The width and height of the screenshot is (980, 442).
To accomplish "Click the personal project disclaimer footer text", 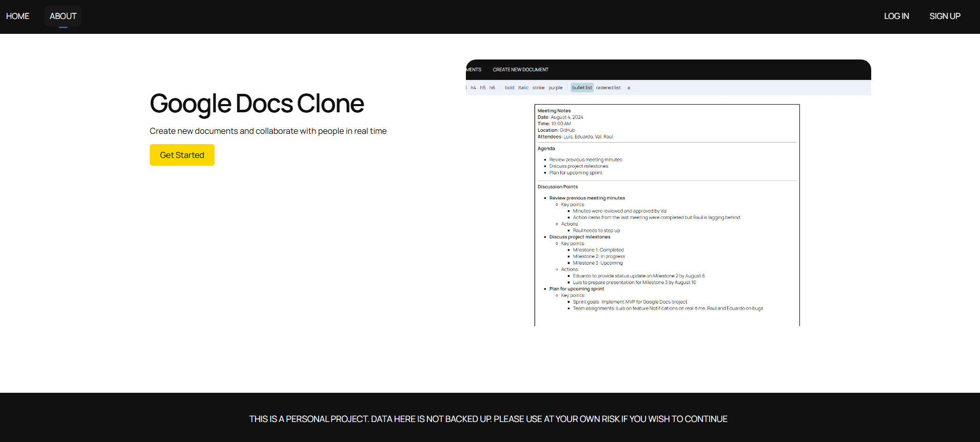I will tap(488, 419).
